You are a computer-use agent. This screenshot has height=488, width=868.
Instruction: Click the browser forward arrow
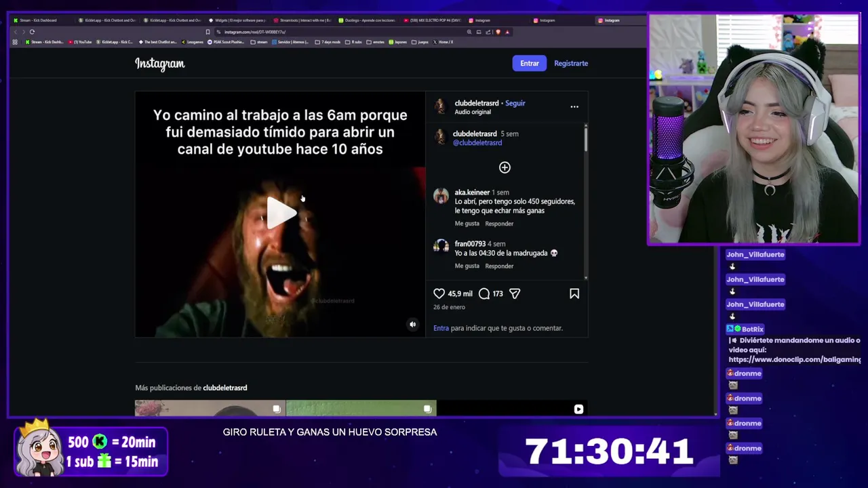(x=24, y=32)
